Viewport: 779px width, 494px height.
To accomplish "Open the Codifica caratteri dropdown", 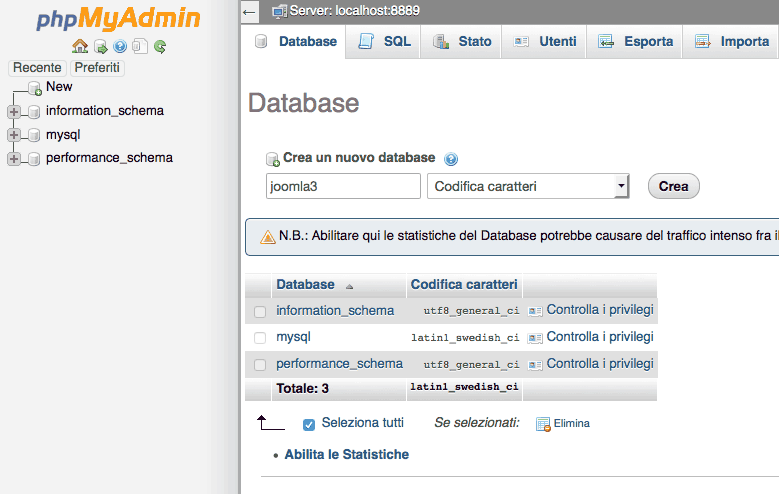I will (x=527, y=186).
